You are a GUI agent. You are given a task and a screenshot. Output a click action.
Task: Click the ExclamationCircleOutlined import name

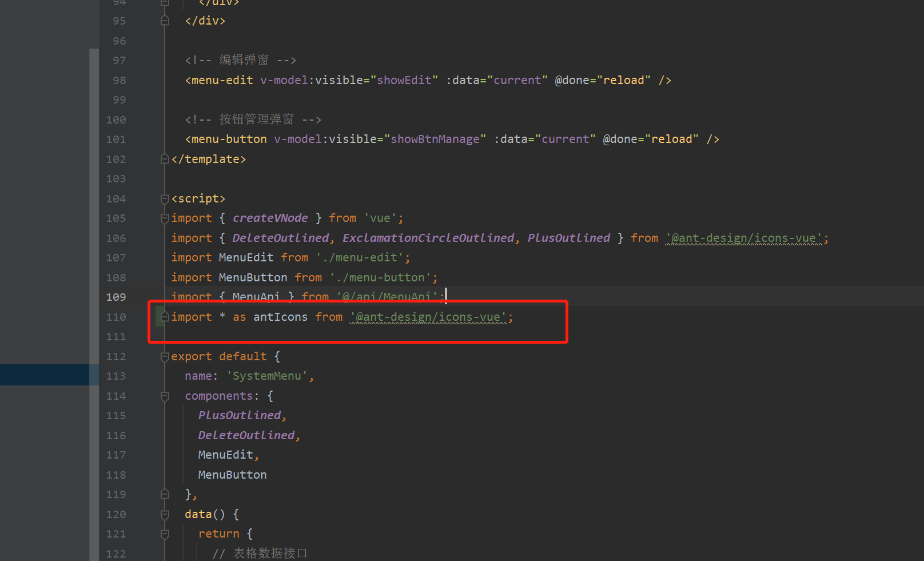(x=428, y=238)
